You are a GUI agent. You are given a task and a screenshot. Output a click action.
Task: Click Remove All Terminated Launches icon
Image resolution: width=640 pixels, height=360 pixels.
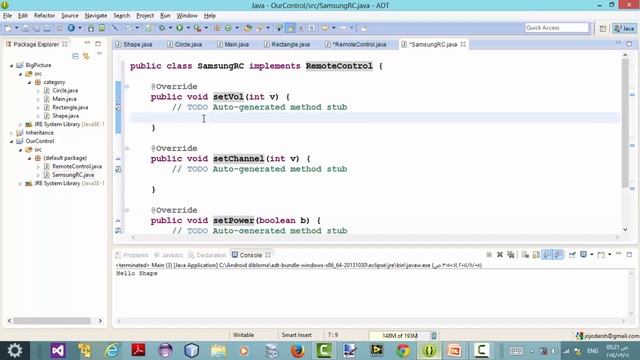click(511, 255)
